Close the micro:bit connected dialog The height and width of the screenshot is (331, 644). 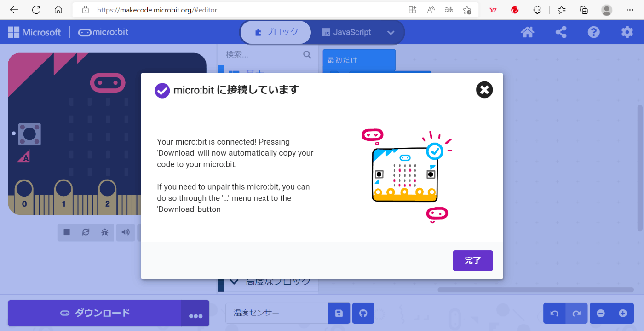point(484,90)
